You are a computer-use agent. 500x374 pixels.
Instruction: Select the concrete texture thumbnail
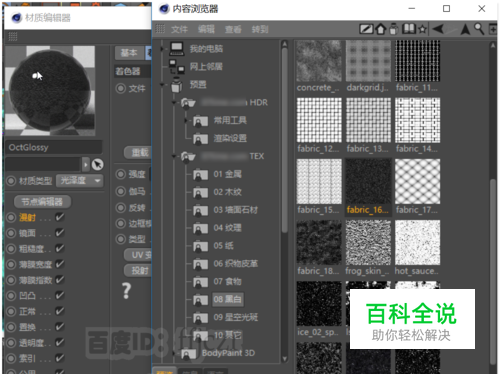319,61
